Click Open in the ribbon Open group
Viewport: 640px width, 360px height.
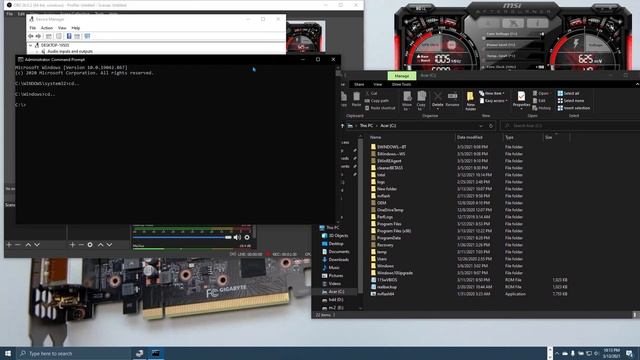pyautogui.click(x=541, y=93)
